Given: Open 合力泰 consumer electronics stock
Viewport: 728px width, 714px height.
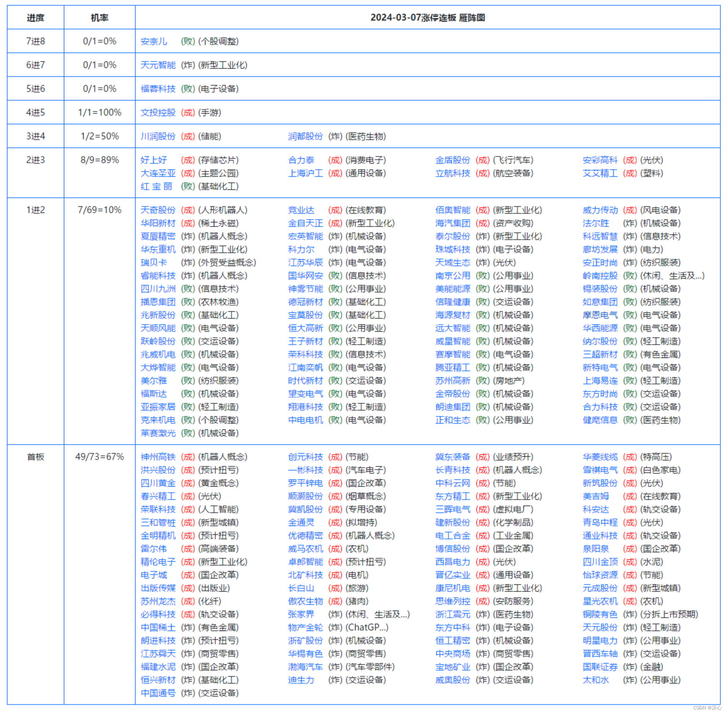Looking at the screenshot, I should click(301, 160).
